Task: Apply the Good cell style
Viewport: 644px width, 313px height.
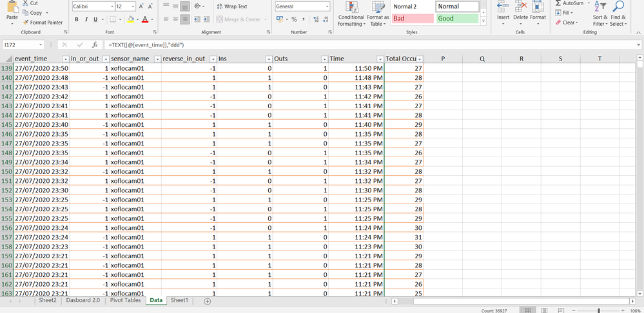Action: point(457,19)
